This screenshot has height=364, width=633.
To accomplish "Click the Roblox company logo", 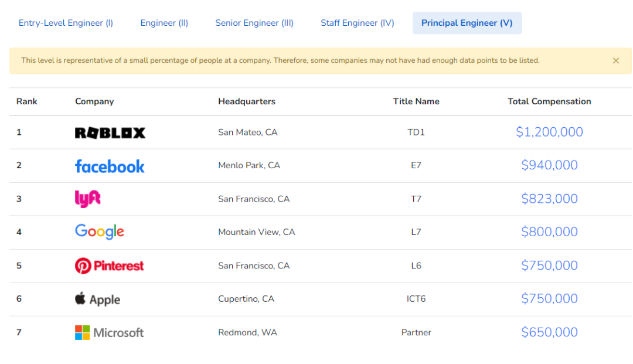I will click(110, 132).
